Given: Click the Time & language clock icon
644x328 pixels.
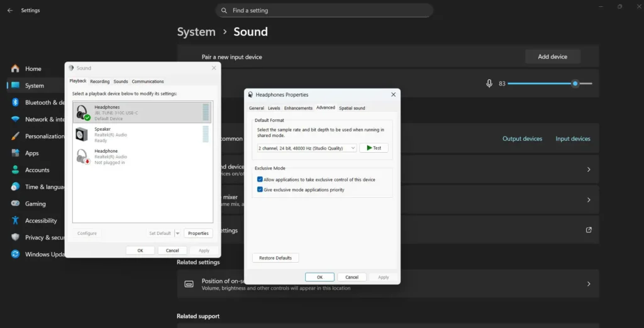Looking at the screenshot, I should tap(15, 187).
